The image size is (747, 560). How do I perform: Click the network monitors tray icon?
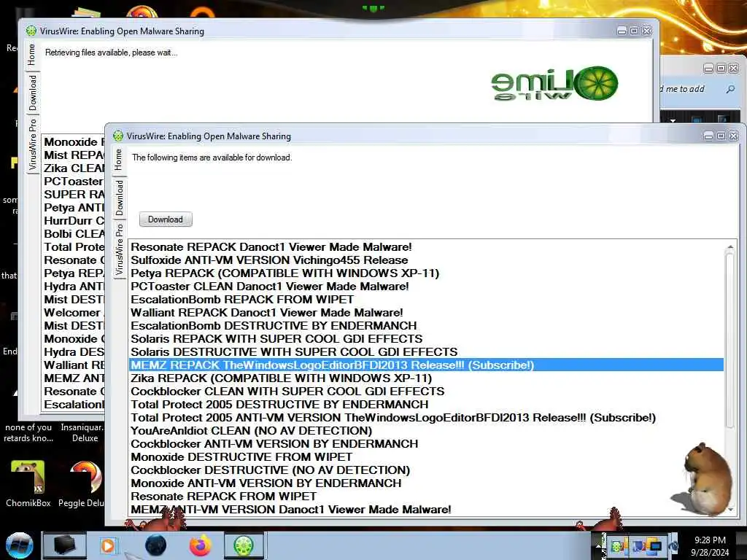coord(656,547)
